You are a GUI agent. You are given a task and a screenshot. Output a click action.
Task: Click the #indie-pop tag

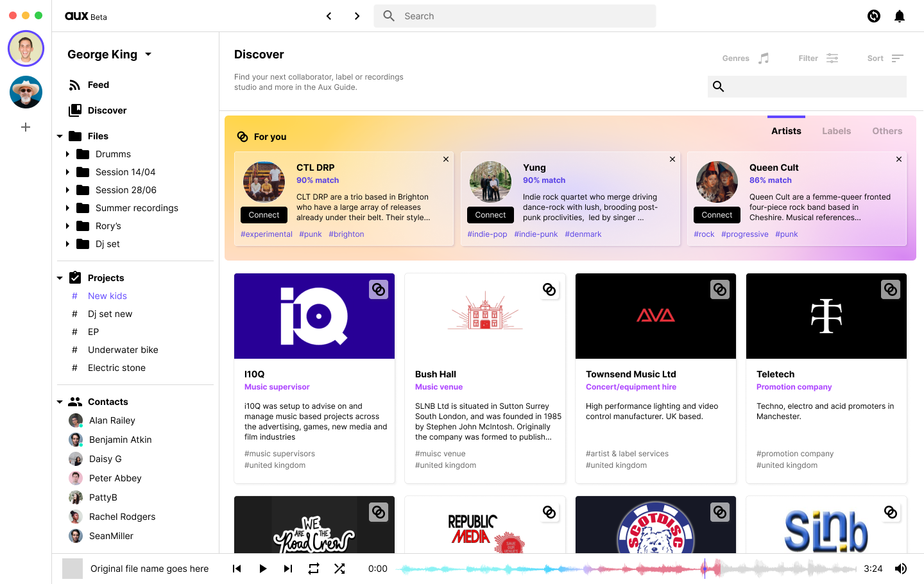[x=487, y=234]
